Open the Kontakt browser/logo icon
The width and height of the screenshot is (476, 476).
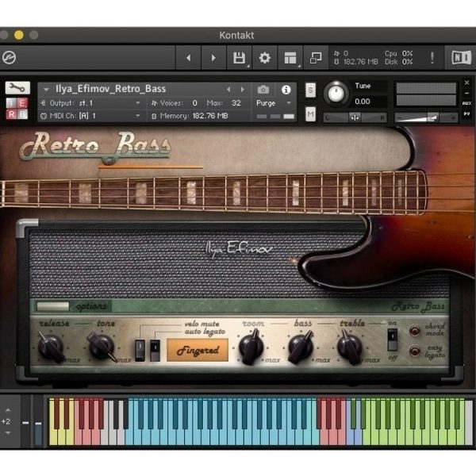(x=10, y=57)
